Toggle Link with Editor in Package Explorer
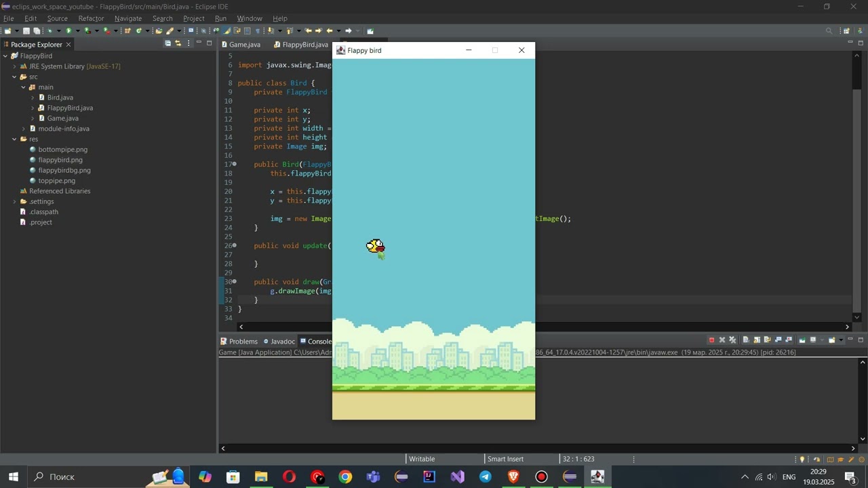This screenshot has width=868, height=488. [178, 43]
